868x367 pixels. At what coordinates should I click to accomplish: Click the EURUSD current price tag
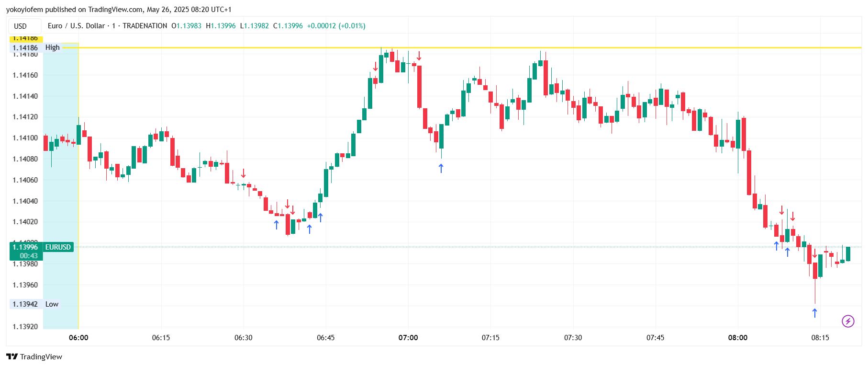58,247
